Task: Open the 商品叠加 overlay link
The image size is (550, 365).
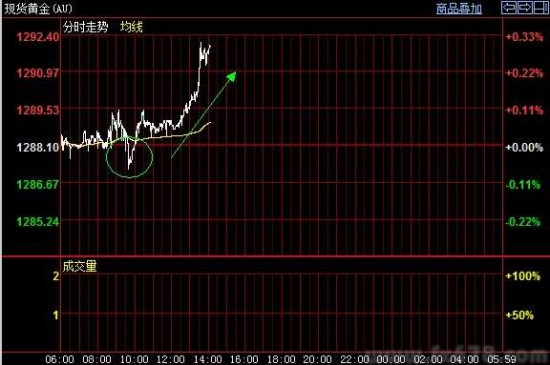Action: (459, 9)
